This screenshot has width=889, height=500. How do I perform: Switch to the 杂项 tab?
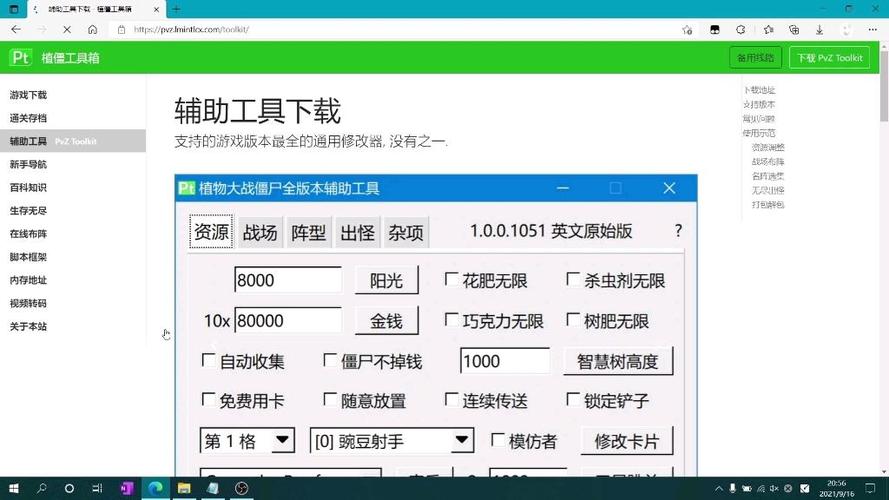click(x=406, y=232)
